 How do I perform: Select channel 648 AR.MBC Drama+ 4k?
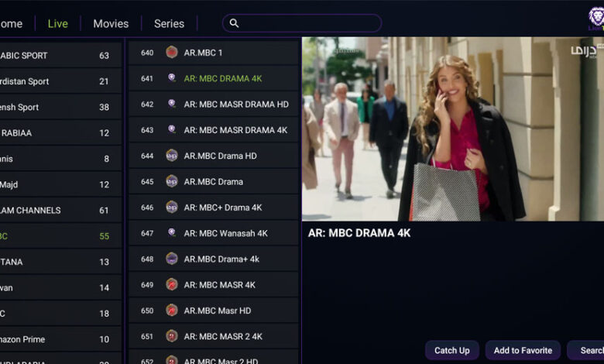coord(221,259)
